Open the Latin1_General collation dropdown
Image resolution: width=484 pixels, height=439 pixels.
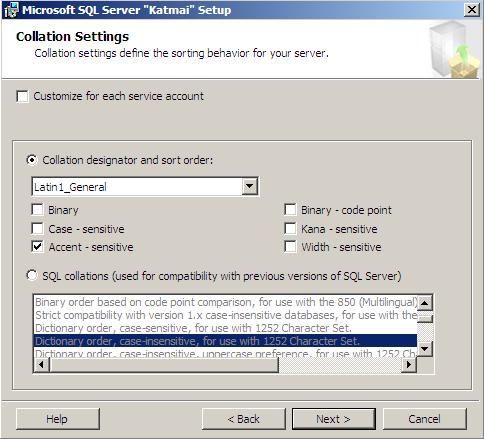point(250,186)
